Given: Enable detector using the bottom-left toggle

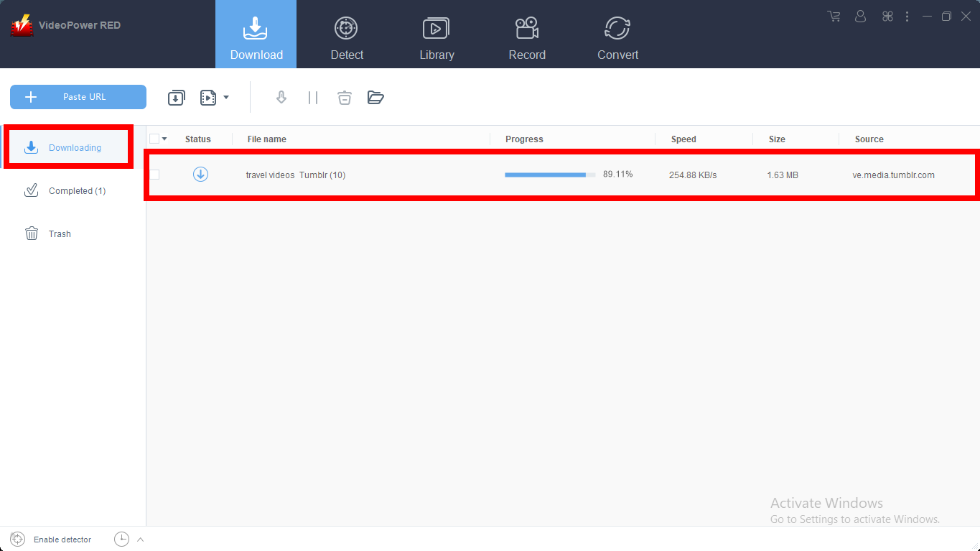Looking at the screenshot, I should click(50, 539).
